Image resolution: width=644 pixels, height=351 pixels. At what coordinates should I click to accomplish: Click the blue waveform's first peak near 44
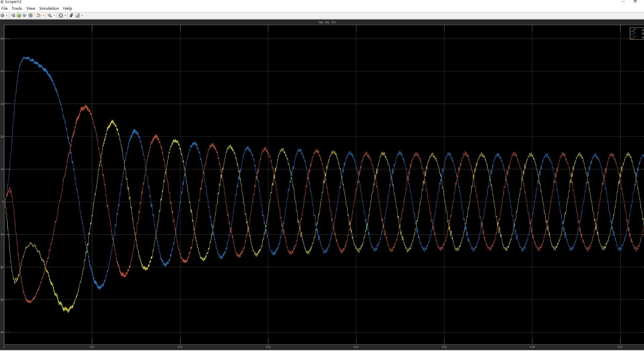click(x=27, y=58)
